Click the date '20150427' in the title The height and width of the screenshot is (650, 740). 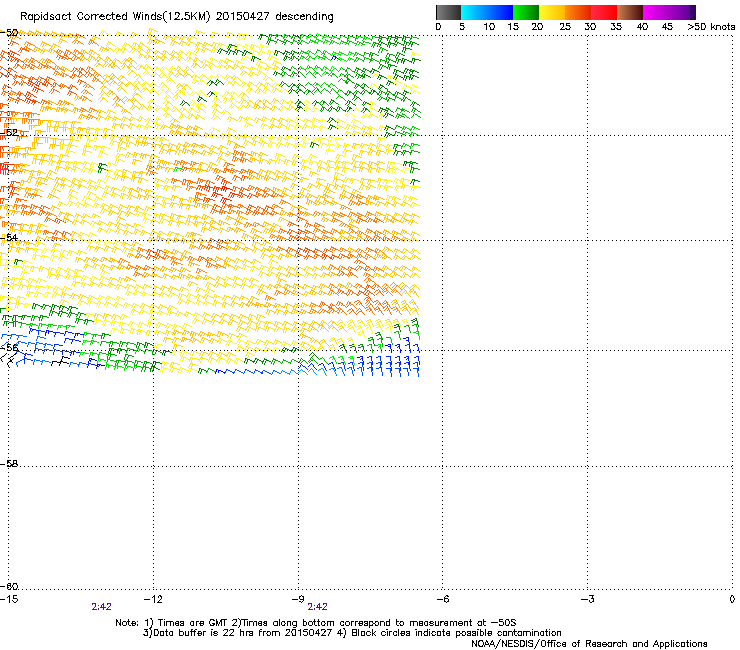click(243, 17)
